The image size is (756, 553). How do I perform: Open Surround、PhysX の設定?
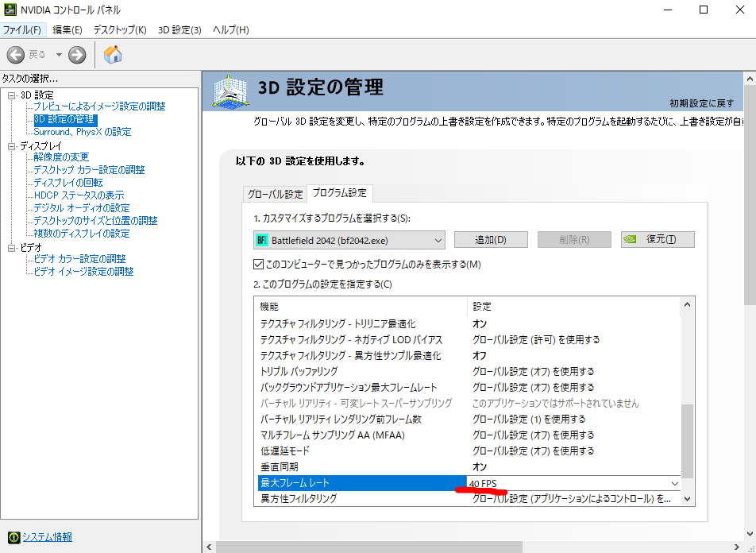83,132
